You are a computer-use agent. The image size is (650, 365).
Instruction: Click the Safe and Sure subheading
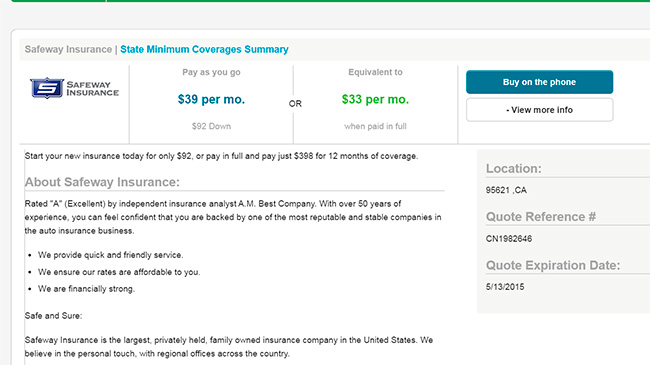click(x=53, y=316)
